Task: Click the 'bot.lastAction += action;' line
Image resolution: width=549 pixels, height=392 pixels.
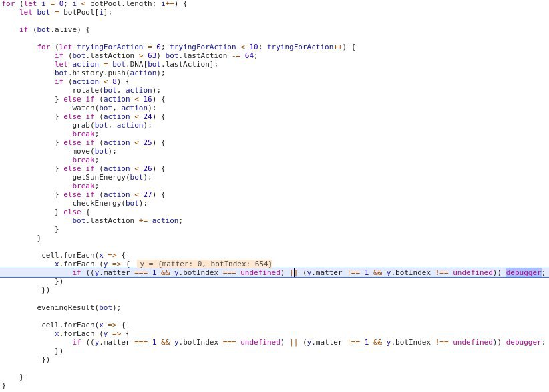Action: click(128, 220)
